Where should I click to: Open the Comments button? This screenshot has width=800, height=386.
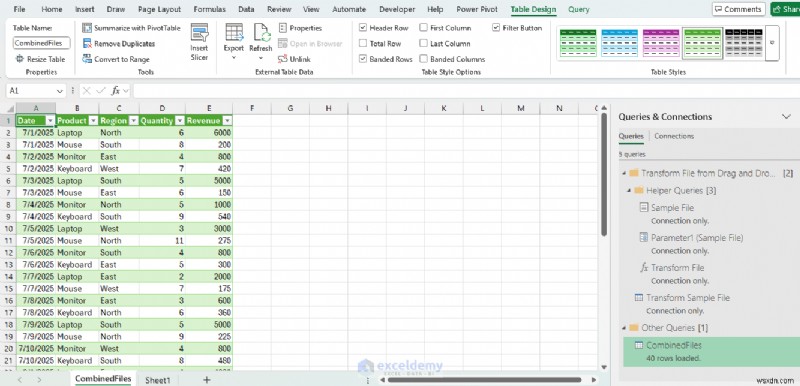739,9
